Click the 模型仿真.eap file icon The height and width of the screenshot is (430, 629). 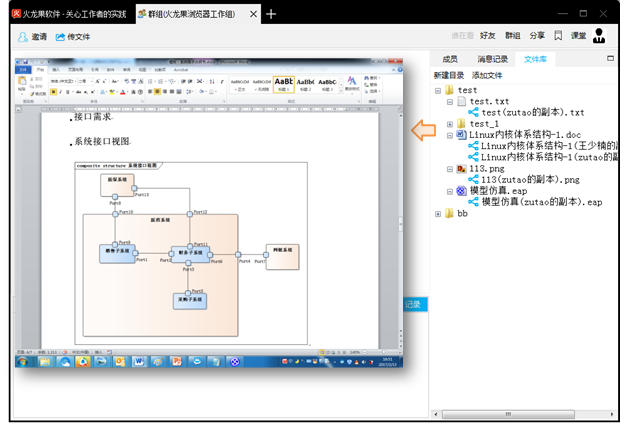(x=461, y=190)
